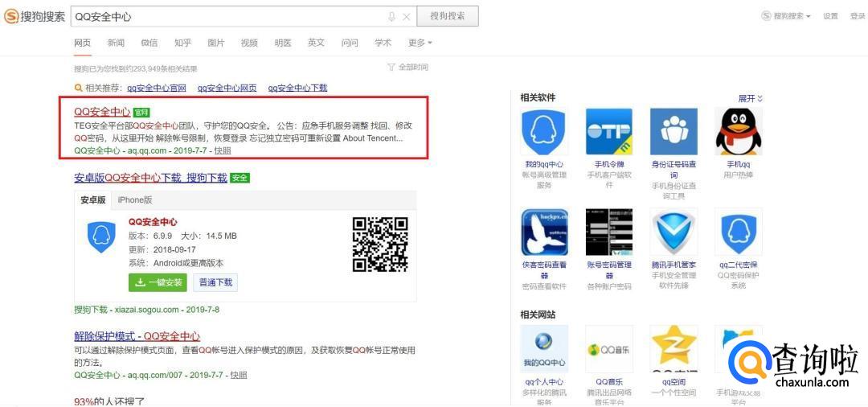The height and width of the screenshot is (407, 868).
Task: Open the 英文 tab
Action: (316, 43)
